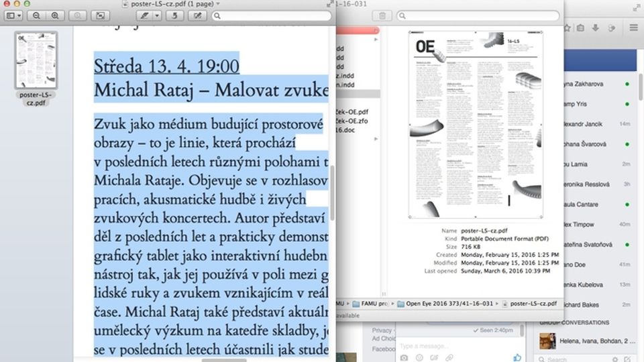Select the poster-LS-cz.pdf page thumbnail
This screenshot has height=362, width=644.
pyautogui.click(x=36, y=60)
